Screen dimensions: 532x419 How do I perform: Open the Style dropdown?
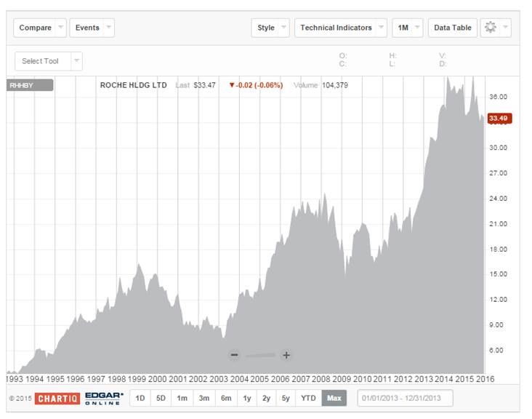tap(270, 28)
